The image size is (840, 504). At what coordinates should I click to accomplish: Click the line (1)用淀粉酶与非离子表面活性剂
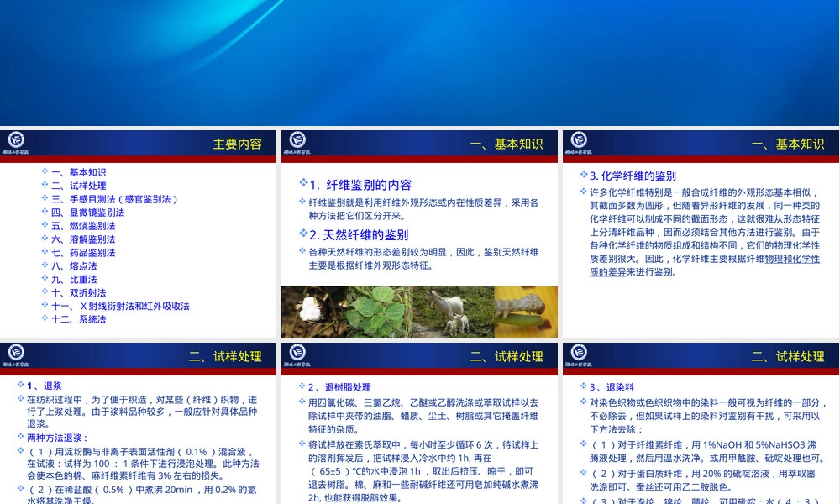pos(143,464)
